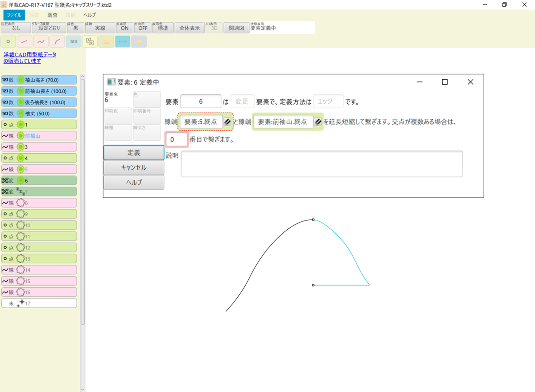Enable 3D表示 mode
The width and height of the screenshot is (535, 392).
pos(213,28)
